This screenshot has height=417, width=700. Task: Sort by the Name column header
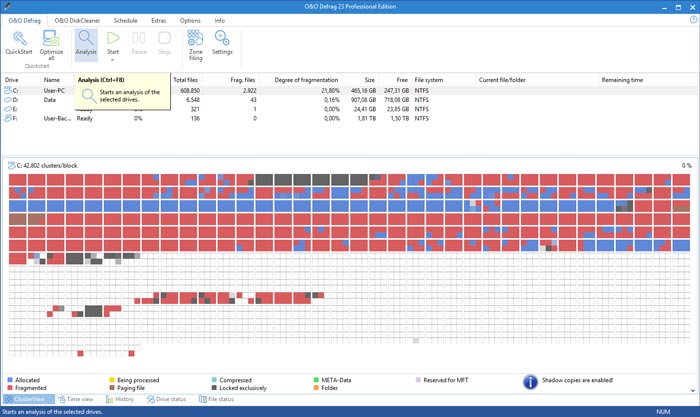pos(52,80)
